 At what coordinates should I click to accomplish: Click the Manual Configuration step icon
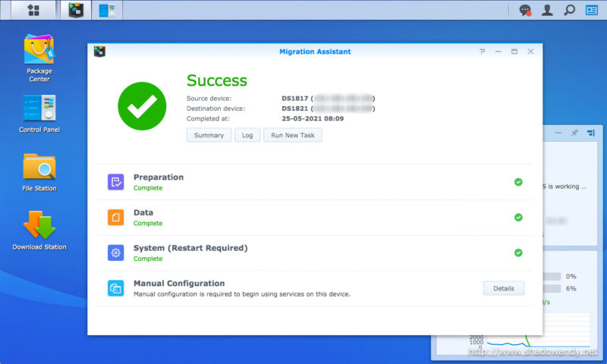click(x=116, y=288)
